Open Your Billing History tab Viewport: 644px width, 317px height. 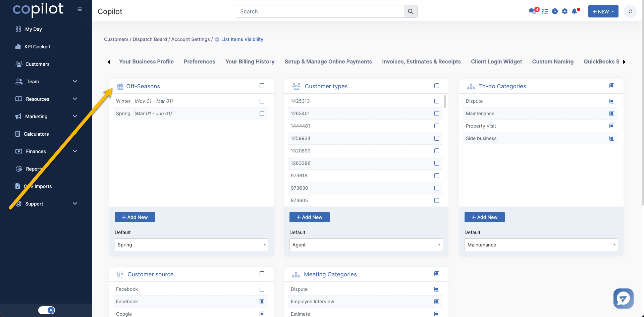click(250, 61)
